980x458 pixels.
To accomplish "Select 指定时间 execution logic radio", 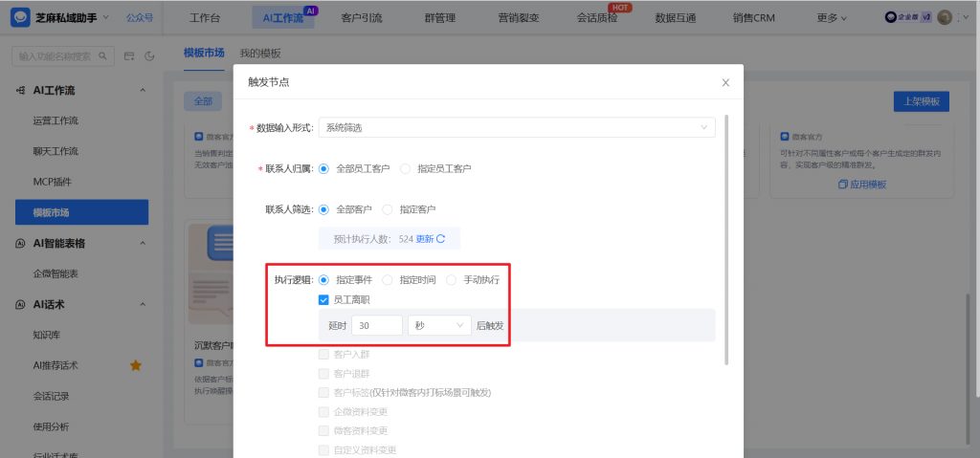I will coord(388,280).
